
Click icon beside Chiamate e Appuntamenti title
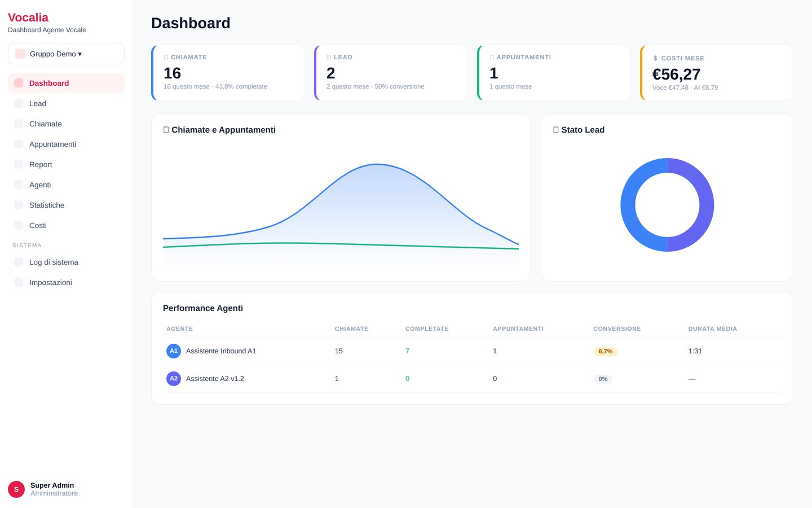(166, 130)
